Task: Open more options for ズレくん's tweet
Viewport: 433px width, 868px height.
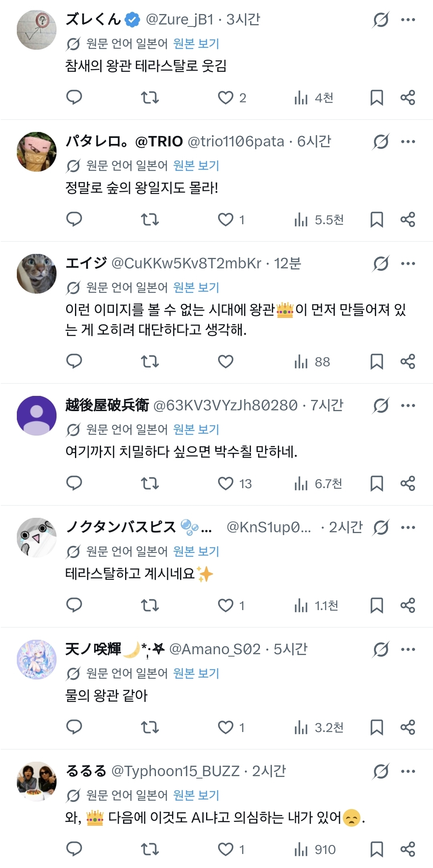Action: (x=408, y=20)
